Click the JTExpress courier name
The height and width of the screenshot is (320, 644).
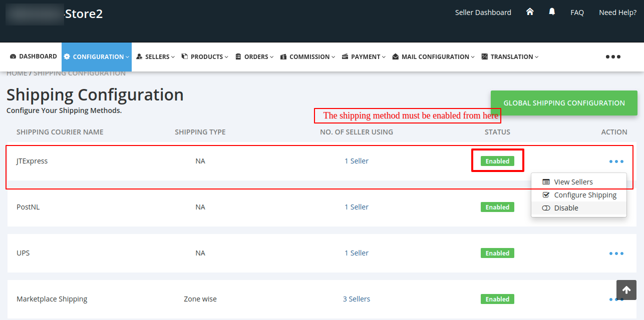pos(32,161)
